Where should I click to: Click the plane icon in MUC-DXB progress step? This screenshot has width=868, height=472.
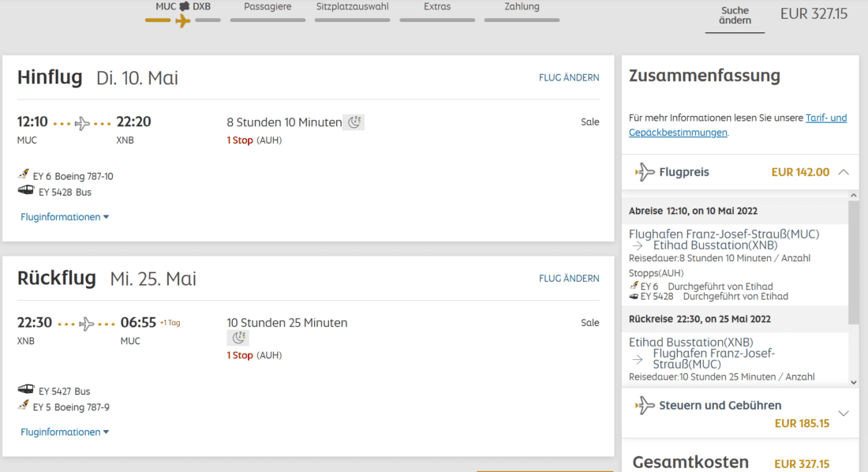tap(182, 21)
